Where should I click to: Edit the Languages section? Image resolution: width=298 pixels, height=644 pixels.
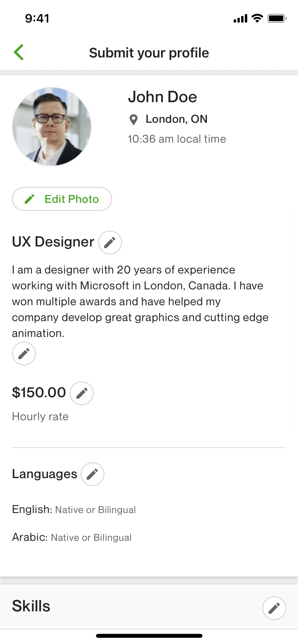tap(92, 474)
